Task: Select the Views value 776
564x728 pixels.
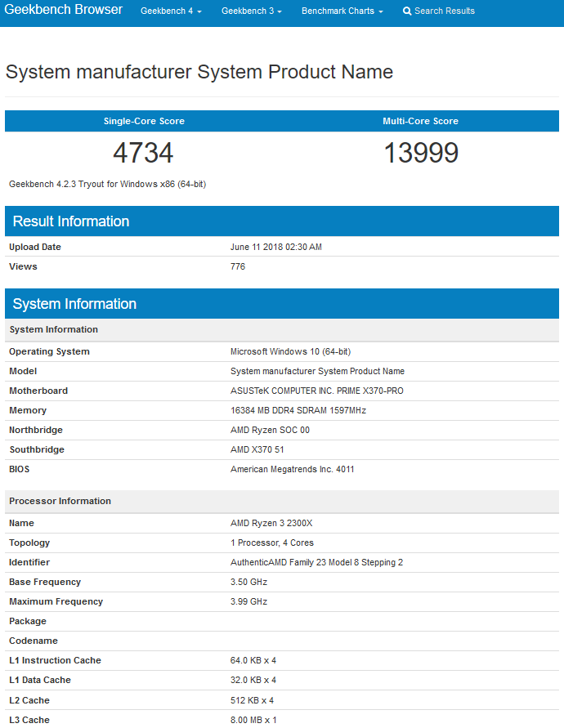Action: click(x=238, y=266)
